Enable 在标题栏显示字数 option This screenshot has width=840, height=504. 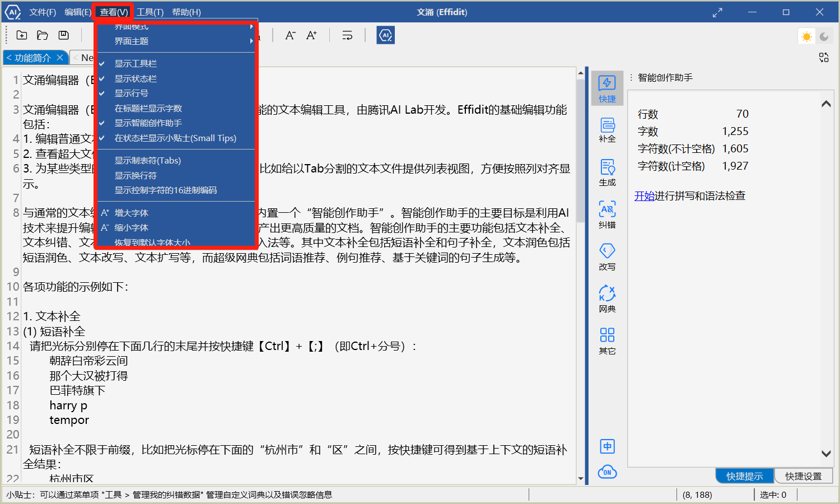point(176,108)
